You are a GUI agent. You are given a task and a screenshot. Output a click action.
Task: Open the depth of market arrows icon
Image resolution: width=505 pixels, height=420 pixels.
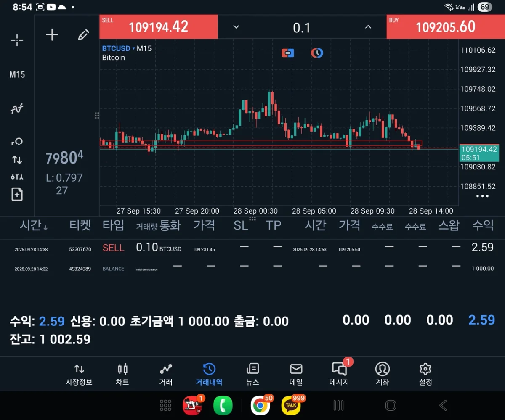click(17, 160)
